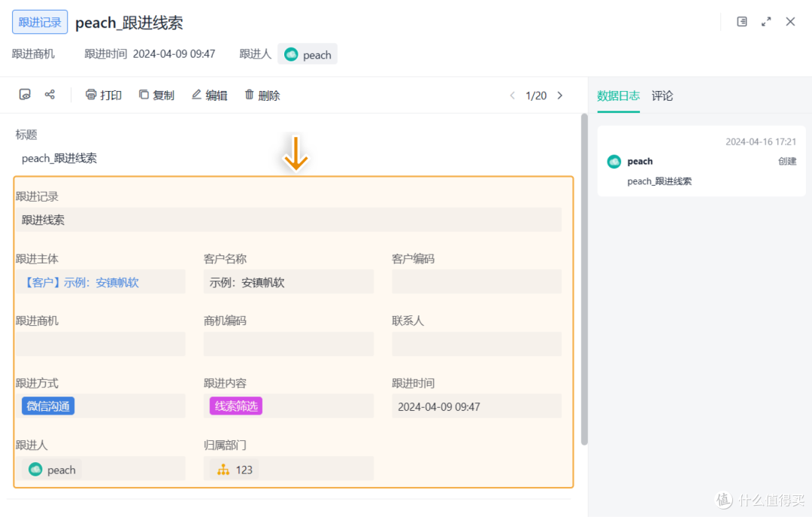Click the title value peach_跟进线索 under 标题
The image size is (812, 517).
click(x=59, y=158)
